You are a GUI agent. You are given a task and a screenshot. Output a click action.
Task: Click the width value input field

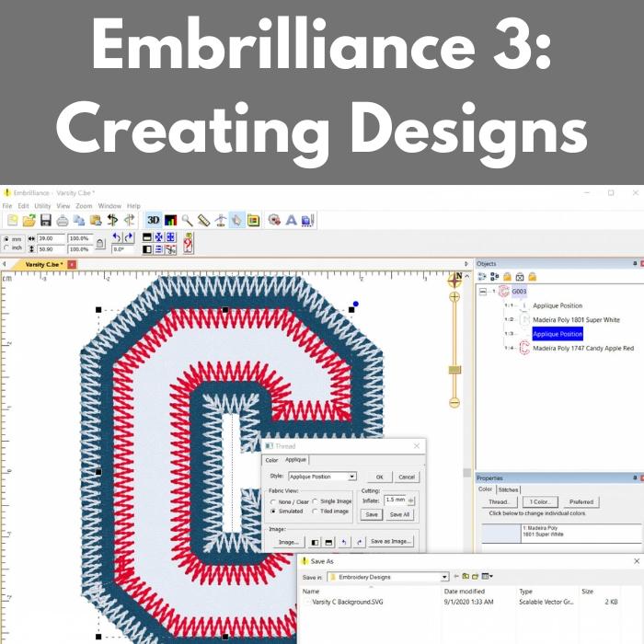[x=51, y=238]
